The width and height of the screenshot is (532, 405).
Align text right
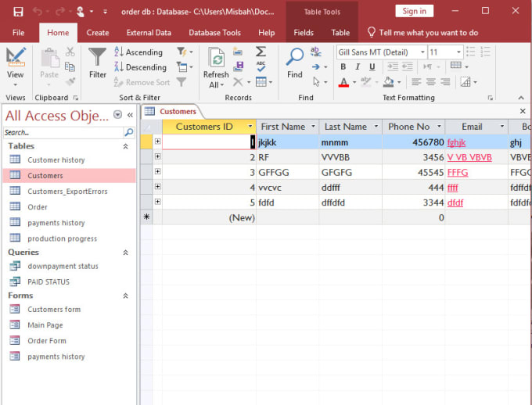point(445,82)
